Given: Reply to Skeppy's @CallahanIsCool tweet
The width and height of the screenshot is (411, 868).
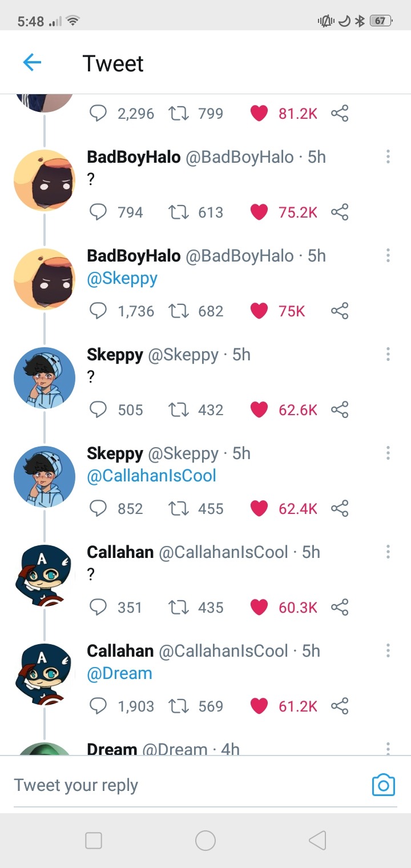Looking at the screenshot, I should pos(98,509).
